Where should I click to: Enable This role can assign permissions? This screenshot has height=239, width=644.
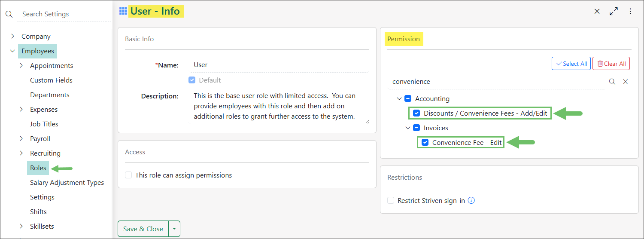pos(128,175)
